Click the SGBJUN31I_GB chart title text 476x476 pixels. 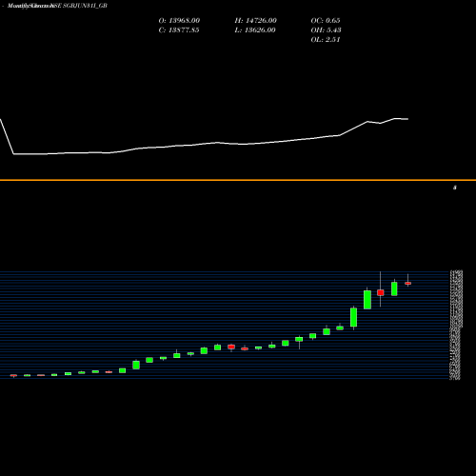click(85, 6)
